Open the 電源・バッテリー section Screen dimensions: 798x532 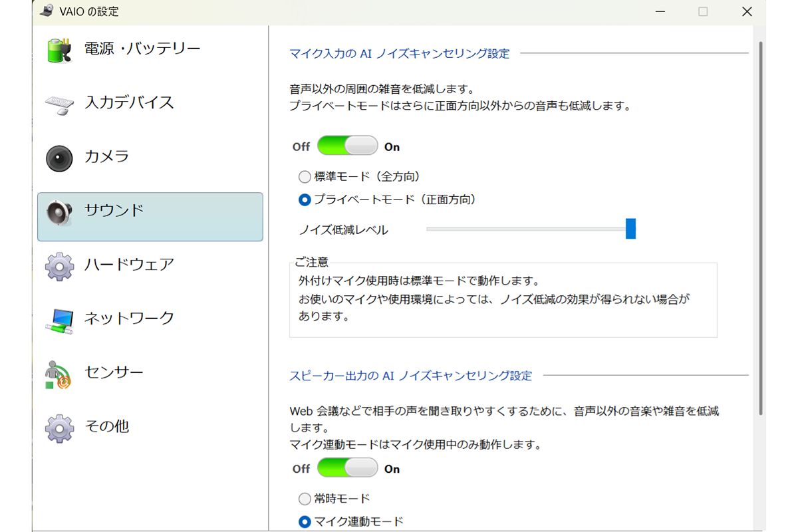pyautogui.click(x=150, y=51)
